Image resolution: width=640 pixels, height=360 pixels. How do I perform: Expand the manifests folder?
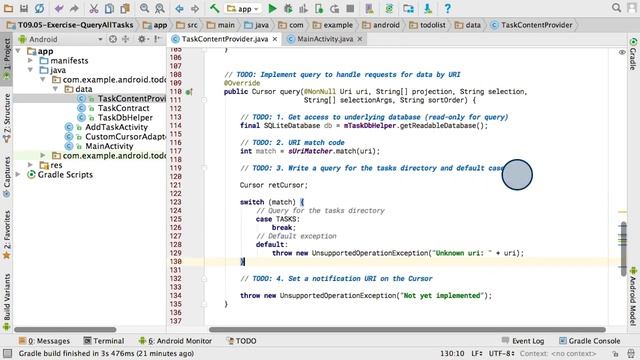point(30,60)
